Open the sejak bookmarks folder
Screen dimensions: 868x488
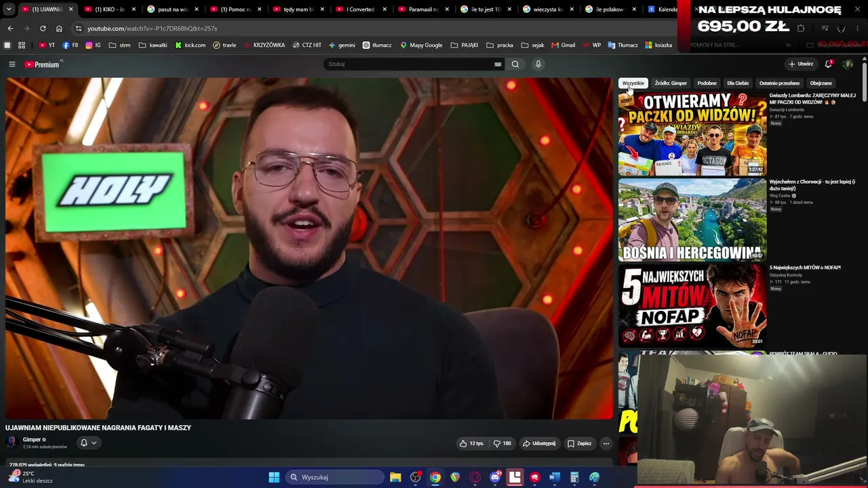532,45
